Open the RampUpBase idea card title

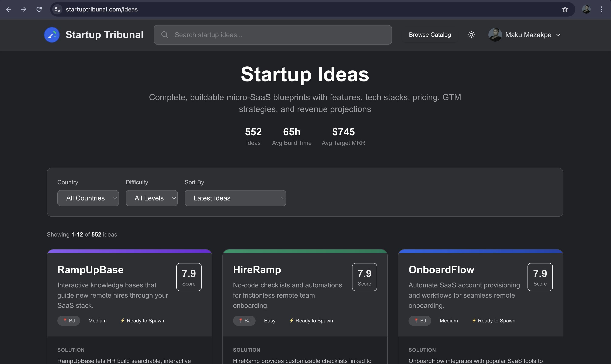pyautogui.click(x=90, y=270)
